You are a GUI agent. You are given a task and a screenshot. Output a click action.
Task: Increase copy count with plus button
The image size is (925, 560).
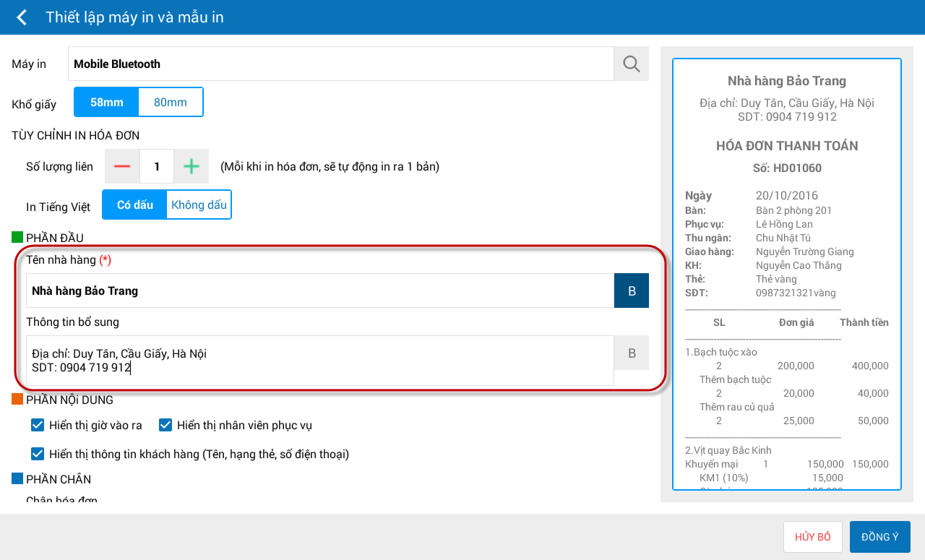191,166
